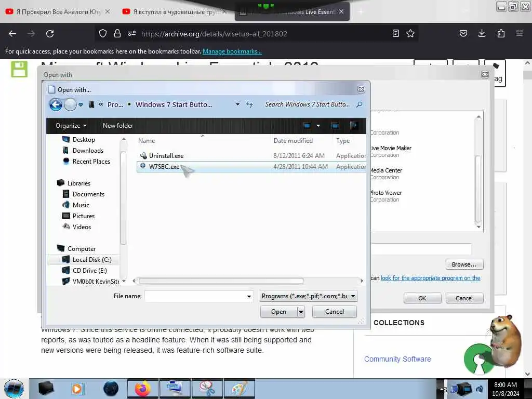This screenshot has height=399, width=532.
Task: Select the Windows Live Essentials tab
Action: tap(292, 12)
